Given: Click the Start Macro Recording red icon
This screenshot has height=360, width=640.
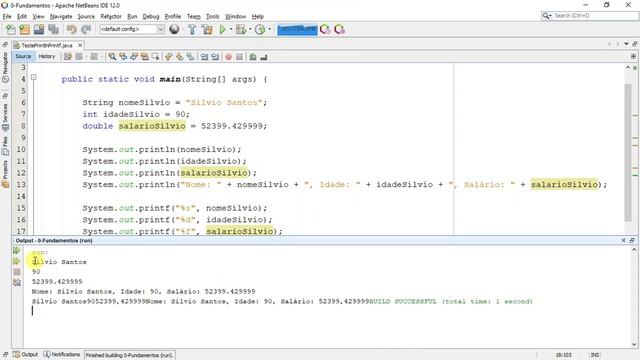Looking at the screenshot, I should click(229, 57).
